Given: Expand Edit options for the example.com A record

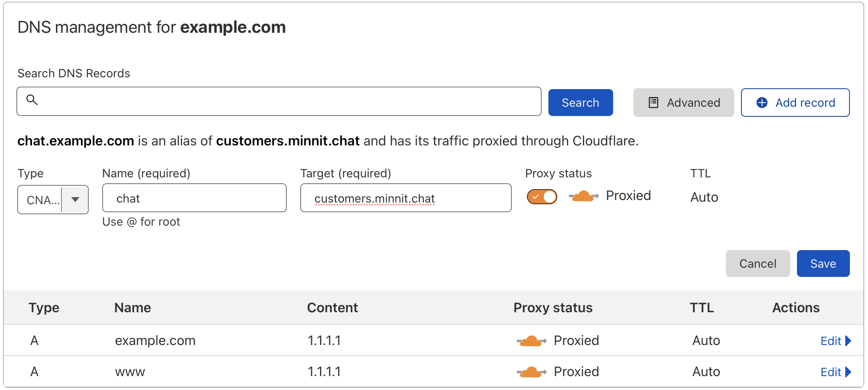Looking at the screenshot, I should pos(848,341).
